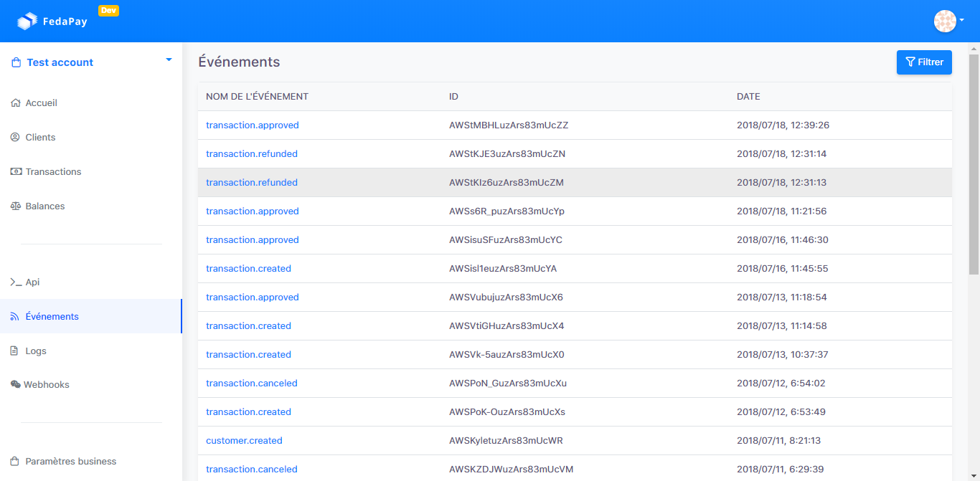980x481 pixels.
Task: Select ID AWStKIz6uzArs83mUcZM
Action: click(x=507, y=182)
